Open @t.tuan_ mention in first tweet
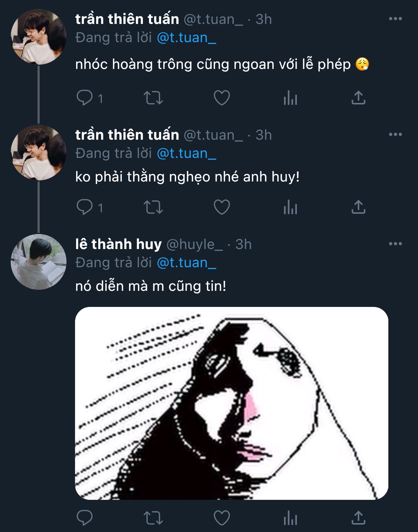The width and height of the screenshot is (418, 532). click(186, 38)
